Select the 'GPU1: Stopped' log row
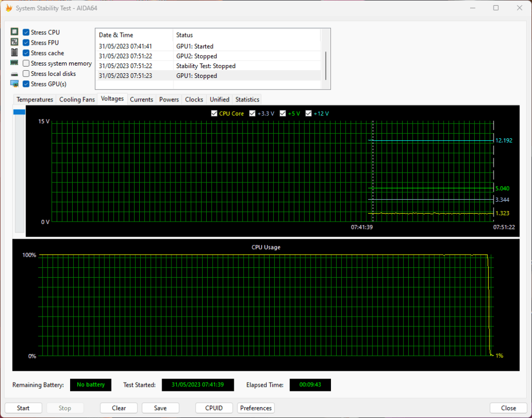Screen dimensions: 532x418 (x=208, y=76)
